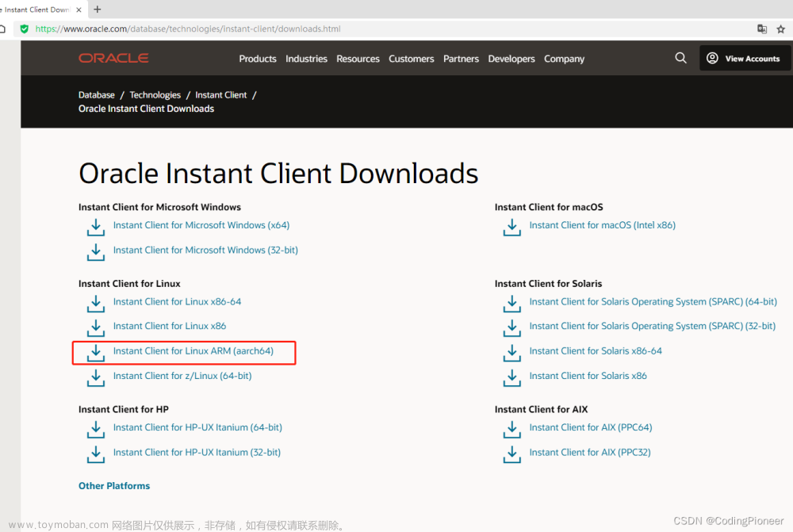
Task: Click the translate page icon in address bar
Action: [762, 29]
